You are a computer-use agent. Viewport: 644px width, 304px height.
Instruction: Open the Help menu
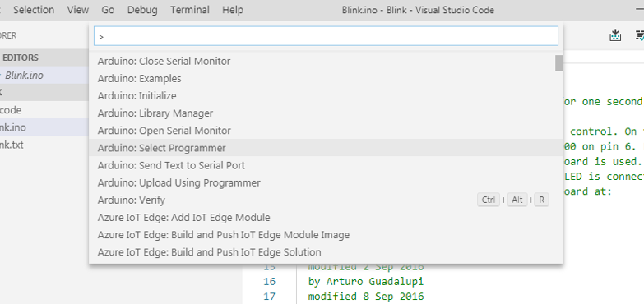pos(233,10)
